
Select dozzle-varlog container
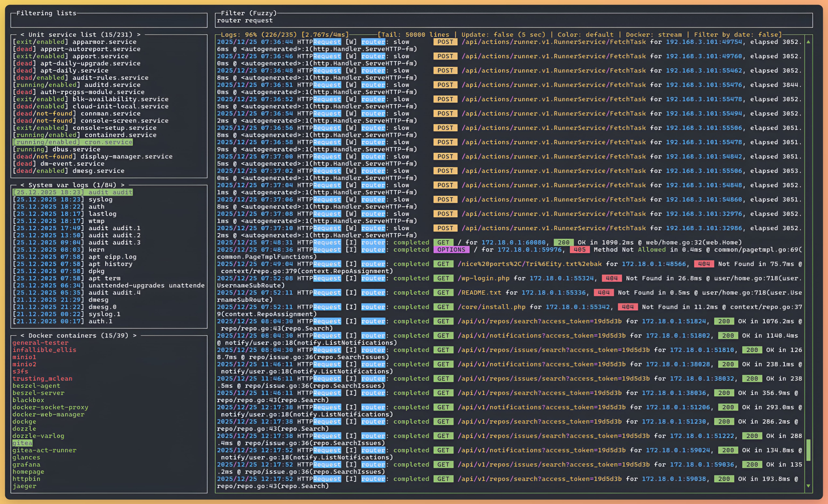[x=38, y=436]
